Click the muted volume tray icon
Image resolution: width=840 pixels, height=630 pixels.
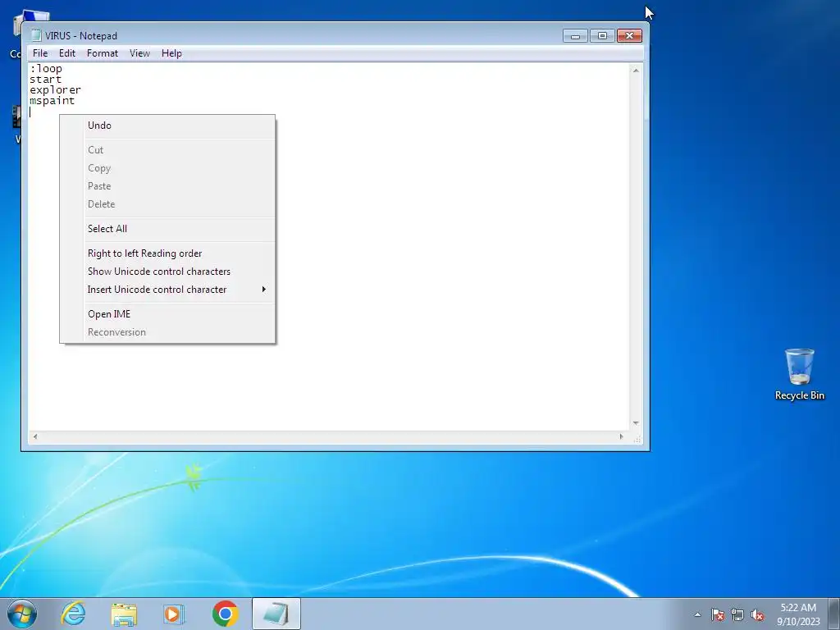point(757,614)
